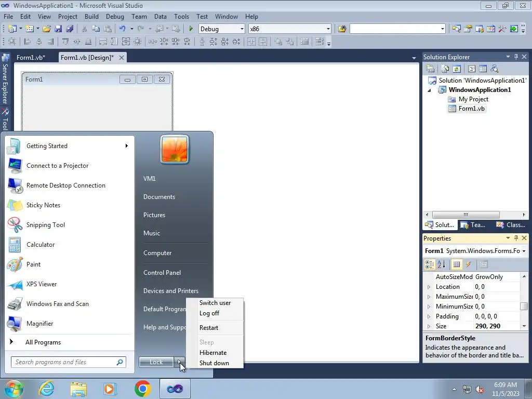
Task: Click the Search programs and files box
Action: (69, 362)
